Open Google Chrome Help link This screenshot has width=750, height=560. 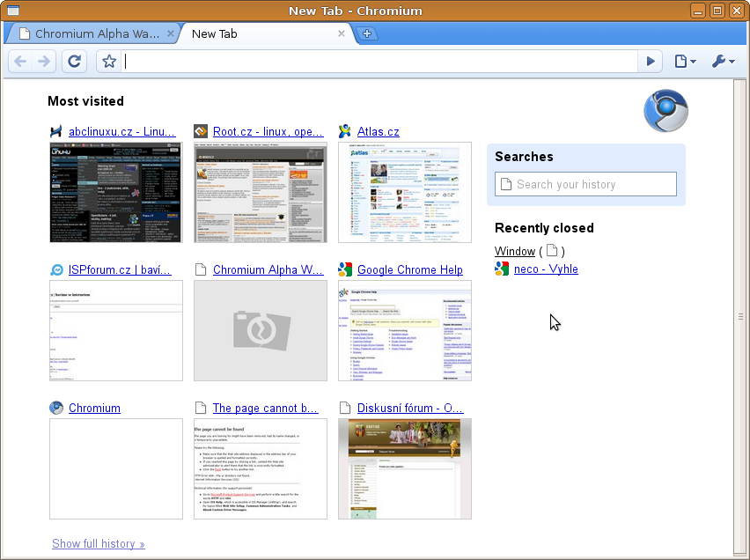pos(410,270)
